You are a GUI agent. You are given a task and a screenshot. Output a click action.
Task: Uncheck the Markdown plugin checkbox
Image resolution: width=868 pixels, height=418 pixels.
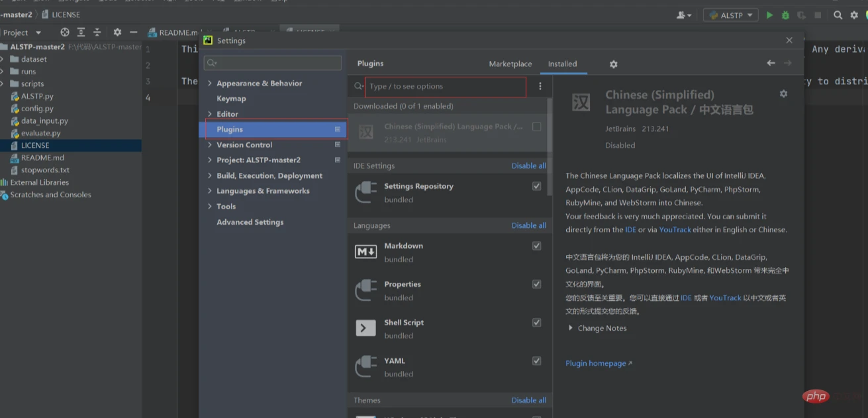(536, 246)
